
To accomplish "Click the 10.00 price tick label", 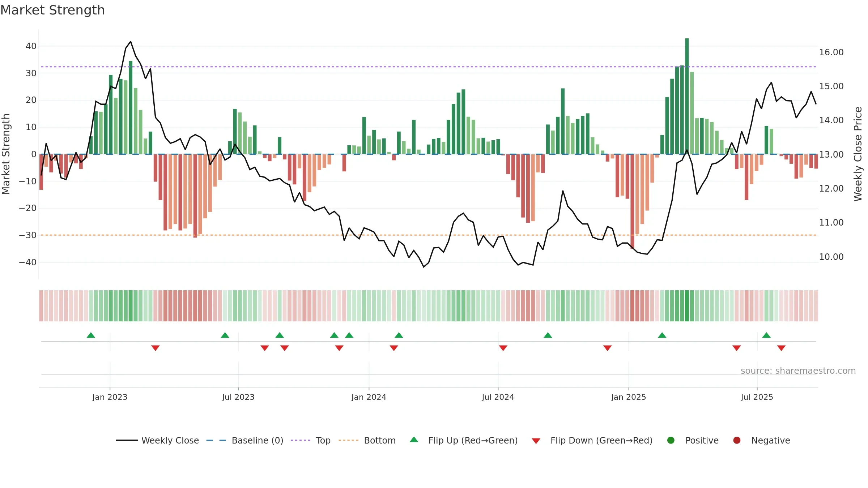I will pos(831,257).
